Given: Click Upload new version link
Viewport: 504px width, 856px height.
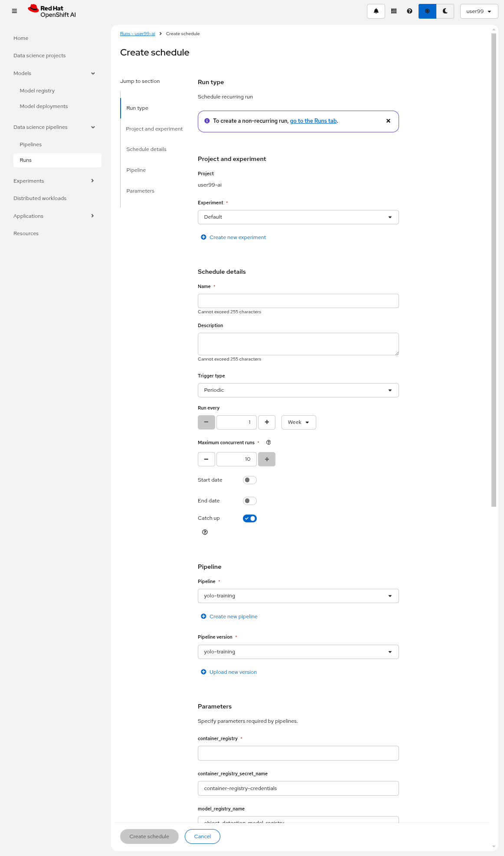Looking at the screenshot, I should pyautogui.click(x=233, y=672).
